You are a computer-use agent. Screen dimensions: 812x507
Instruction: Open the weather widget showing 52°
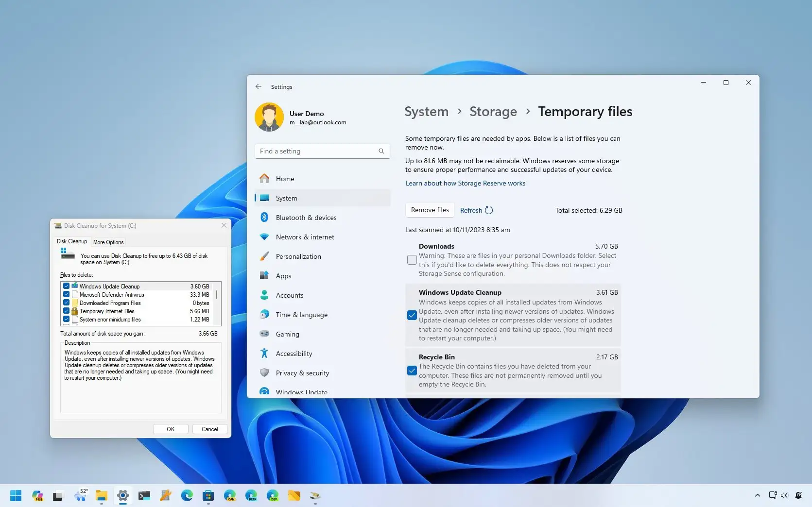[81, 495]
